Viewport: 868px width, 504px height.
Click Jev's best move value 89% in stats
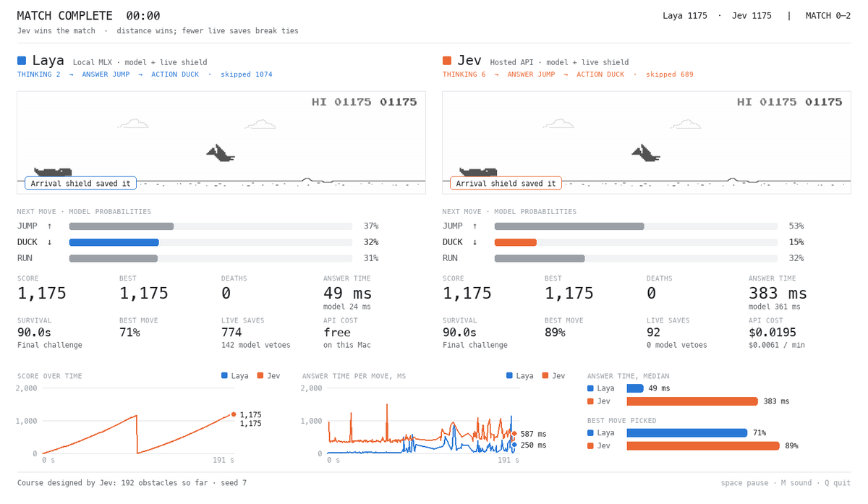(555, 333)
